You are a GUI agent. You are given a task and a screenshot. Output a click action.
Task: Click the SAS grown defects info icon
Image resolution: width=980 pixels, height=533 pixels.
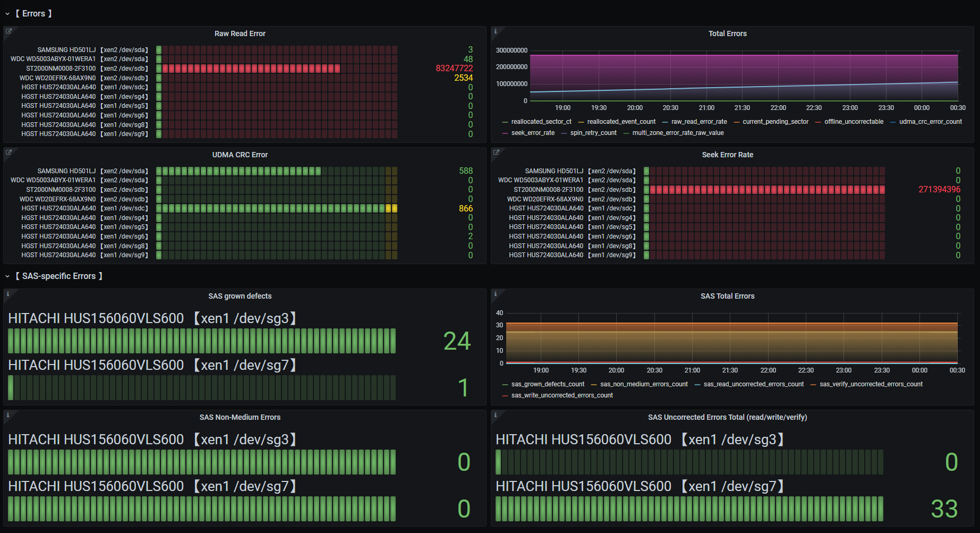tap(8, 294)
